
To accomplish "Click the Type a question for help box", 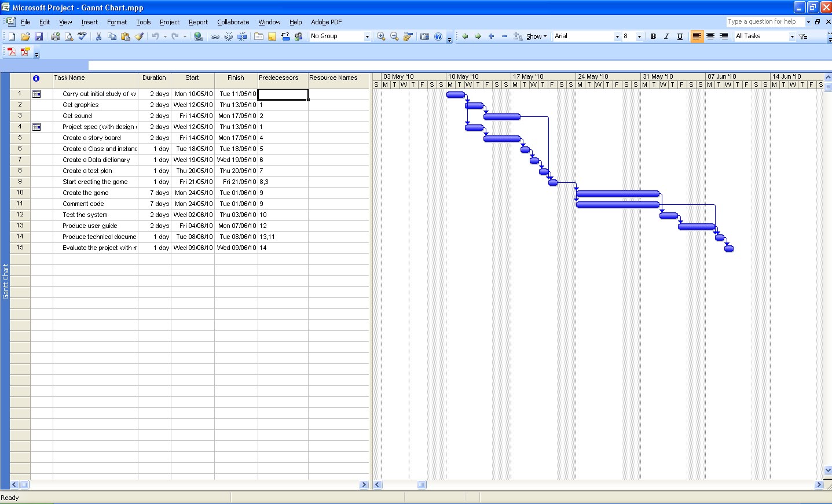I will [x=765, y=21].
